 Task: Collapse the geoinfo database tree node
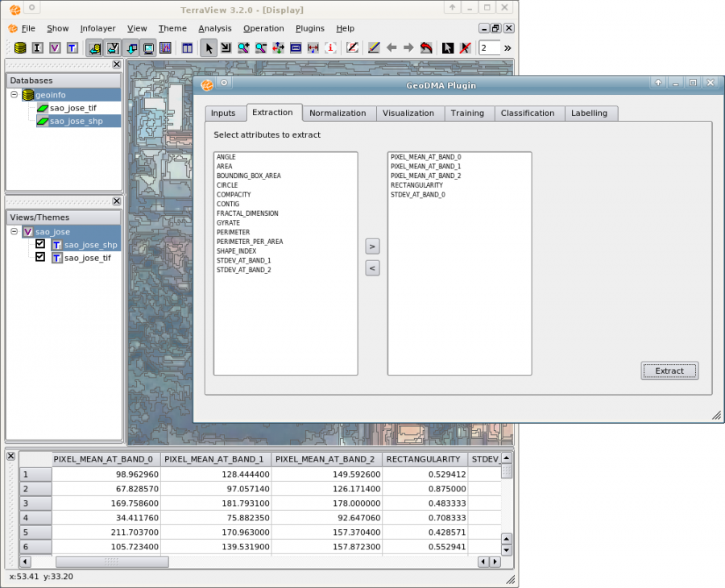point(14,95)
